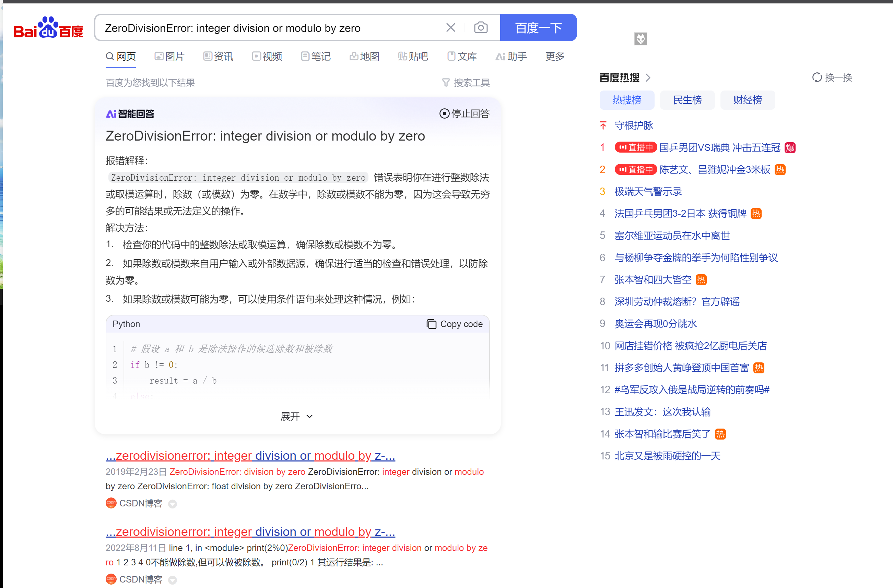Click 直播中 badge on 国乒男团 item
The image size is (893, 588).
(x=636, y=147)
